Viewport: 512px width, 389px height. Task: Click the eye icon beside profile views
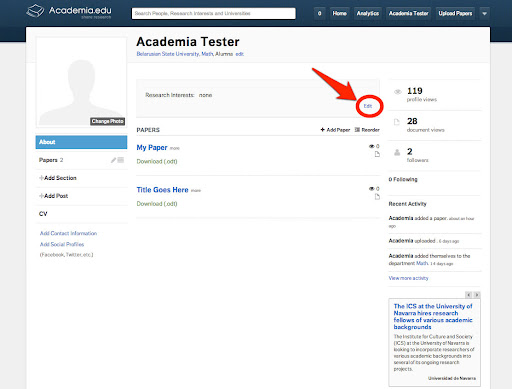(x=397, y=92)
